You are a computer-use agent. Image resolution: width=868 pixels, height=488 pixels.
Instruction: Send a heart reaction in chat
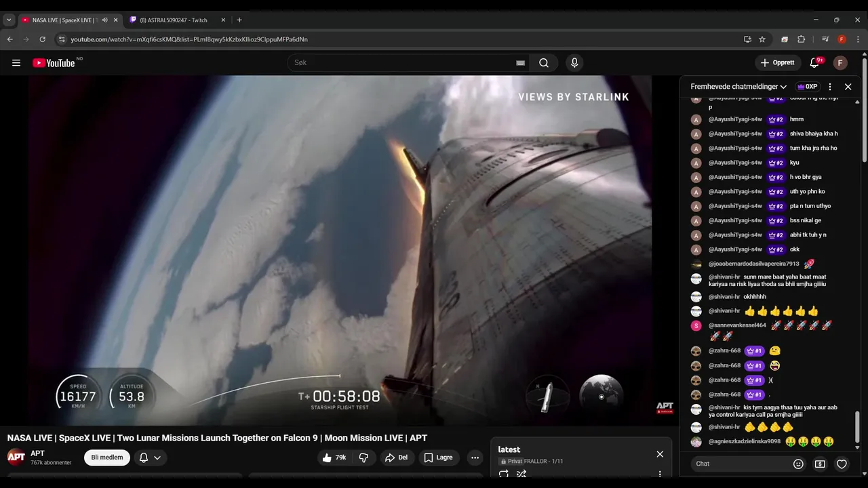coord(842,464)
